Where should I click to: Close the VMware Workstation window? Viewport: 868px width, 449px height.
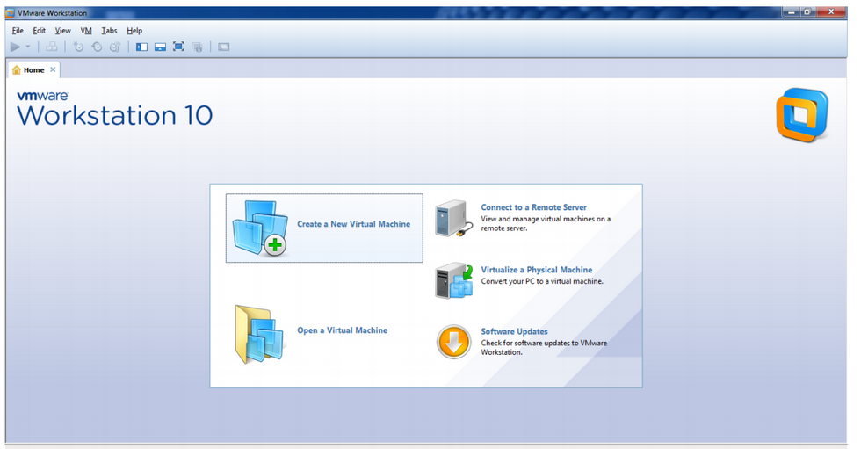(x=830, y=11)
